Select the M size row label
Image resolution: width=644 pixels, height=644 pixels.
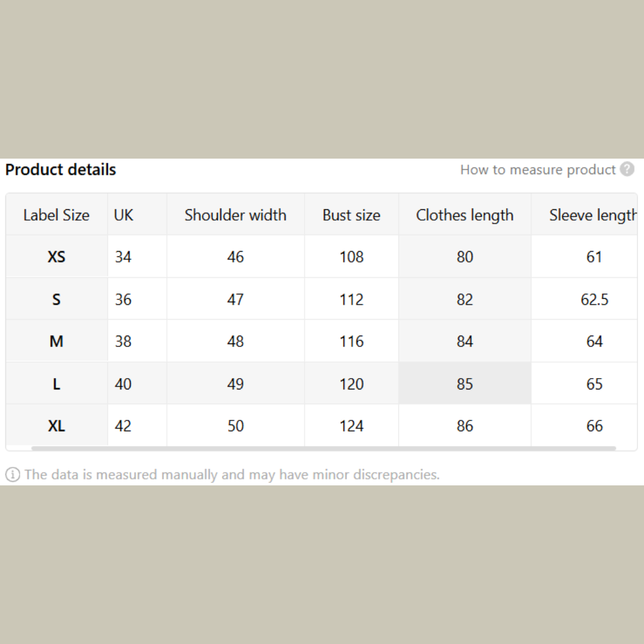pyautogui.click(x=56, y=342)
